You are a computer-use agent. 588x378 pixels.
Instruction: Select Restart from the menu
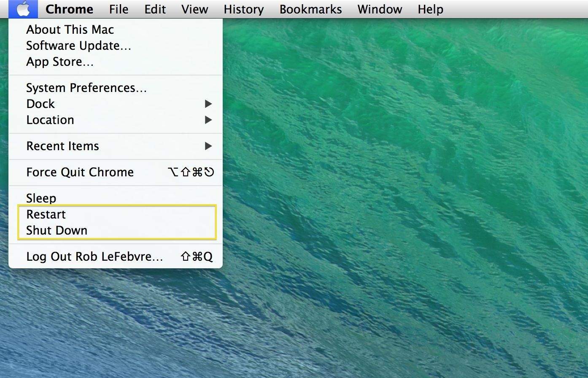46,214
